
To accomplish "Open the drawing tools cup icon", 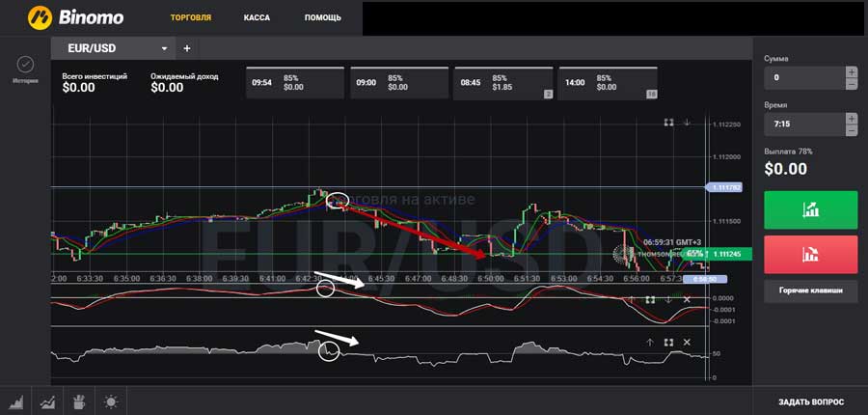I will [x=80, y=401].
